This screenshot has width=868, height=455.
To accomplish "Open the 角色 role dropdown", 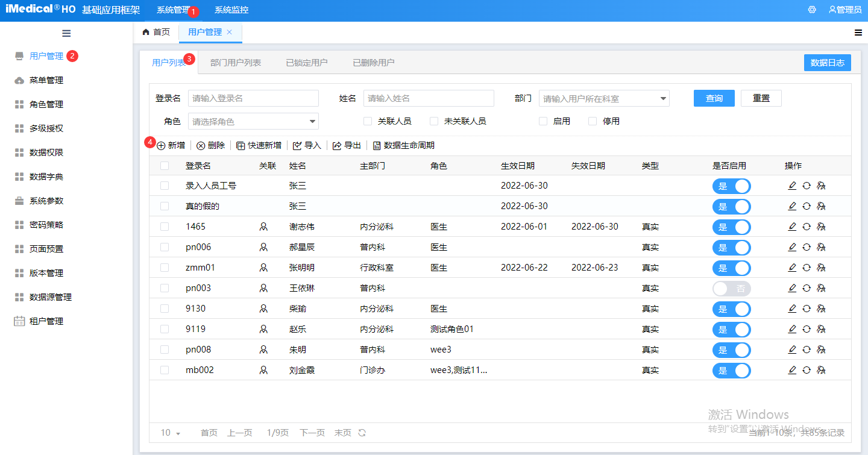I will [x=253, y=122].
